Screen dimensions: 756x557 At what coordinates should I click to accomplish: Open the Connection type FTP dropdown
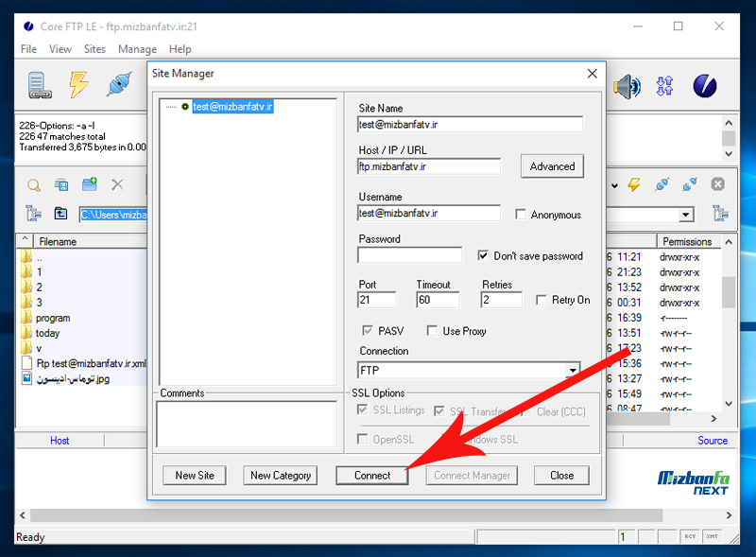573,370
